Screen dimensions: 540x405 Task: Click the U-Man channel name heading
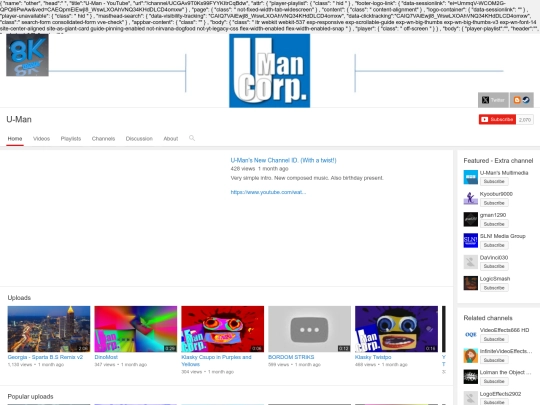19,120
